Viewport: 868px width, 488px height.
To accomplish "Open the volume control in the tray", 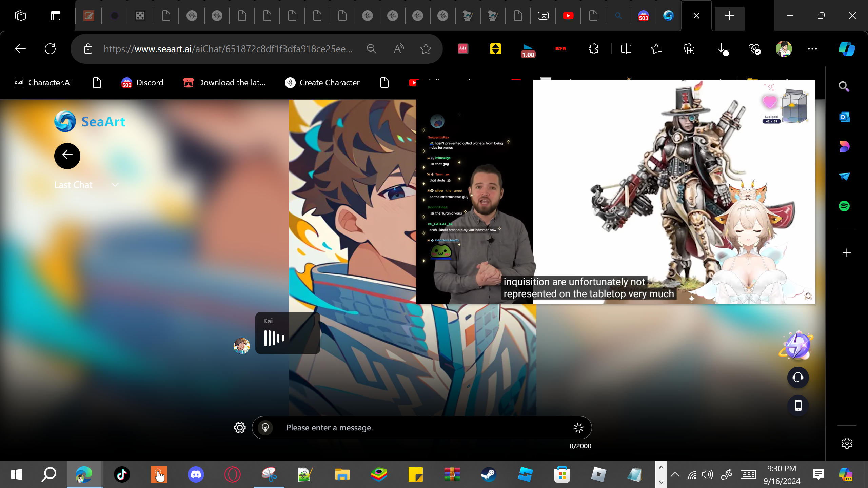I will [708, 474].
